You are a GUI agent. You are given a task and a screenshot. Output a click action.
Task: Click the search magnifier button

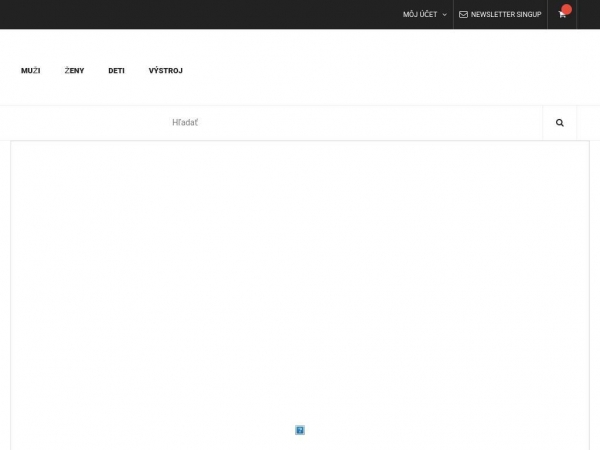(x=559, y=123)
